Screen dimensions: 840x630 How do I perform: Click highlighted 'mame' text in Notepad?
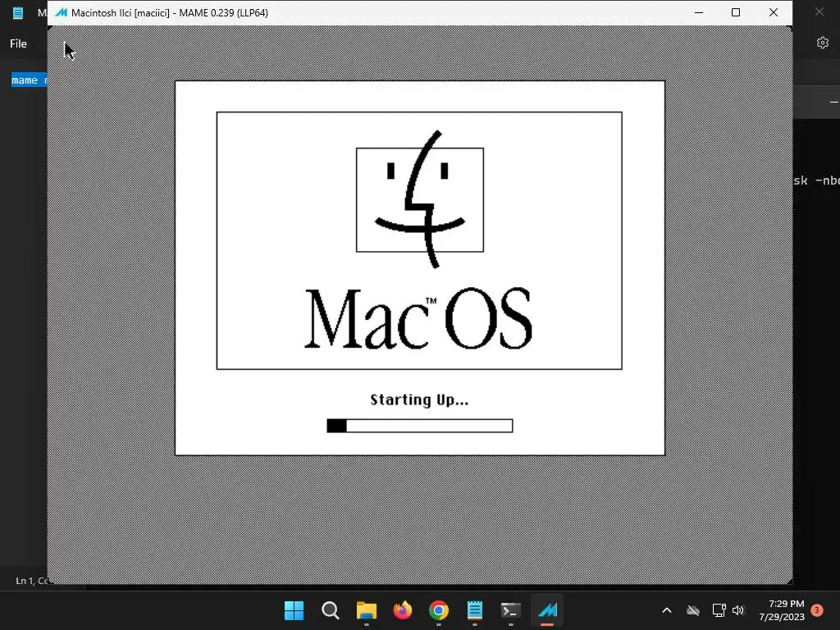25,80
